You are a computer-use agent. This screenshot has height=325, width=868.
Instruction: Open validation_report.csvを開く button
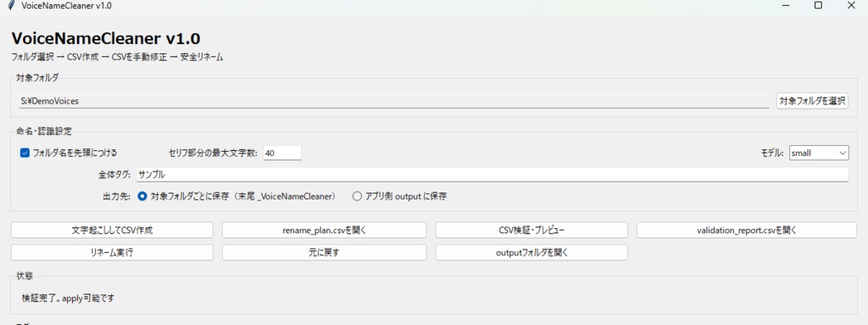pos(747,230)
